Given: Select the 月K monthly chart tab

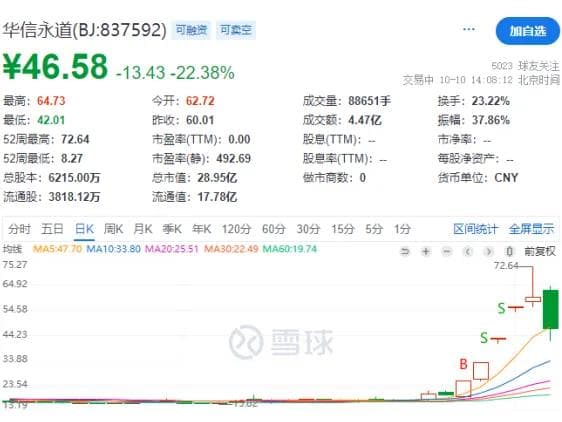Looking at the screenshot, I should pyautogui.click(x=143, y=229).
